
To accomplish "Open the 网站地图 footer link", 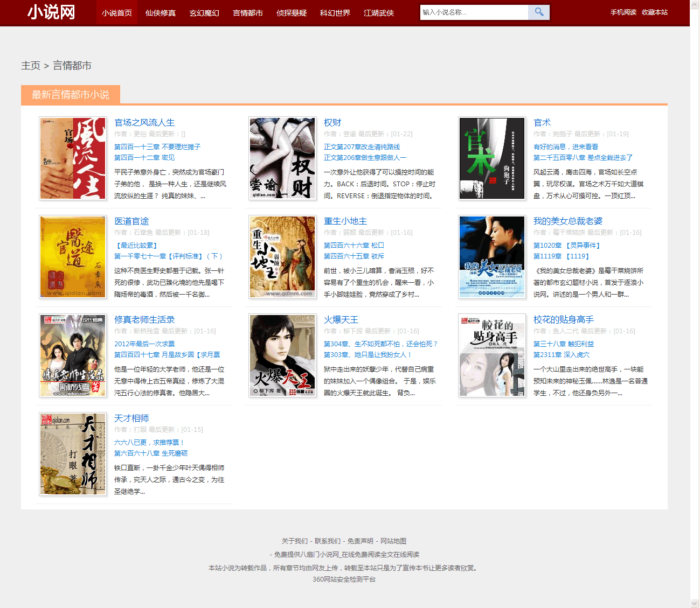I will point(393,541).
